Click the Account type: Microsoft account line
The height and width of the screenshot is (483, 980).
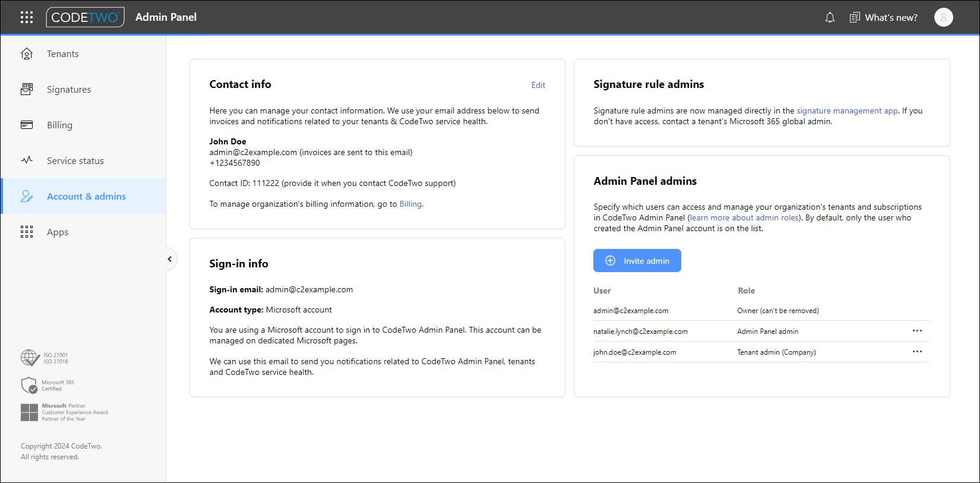tap(271, 310)
